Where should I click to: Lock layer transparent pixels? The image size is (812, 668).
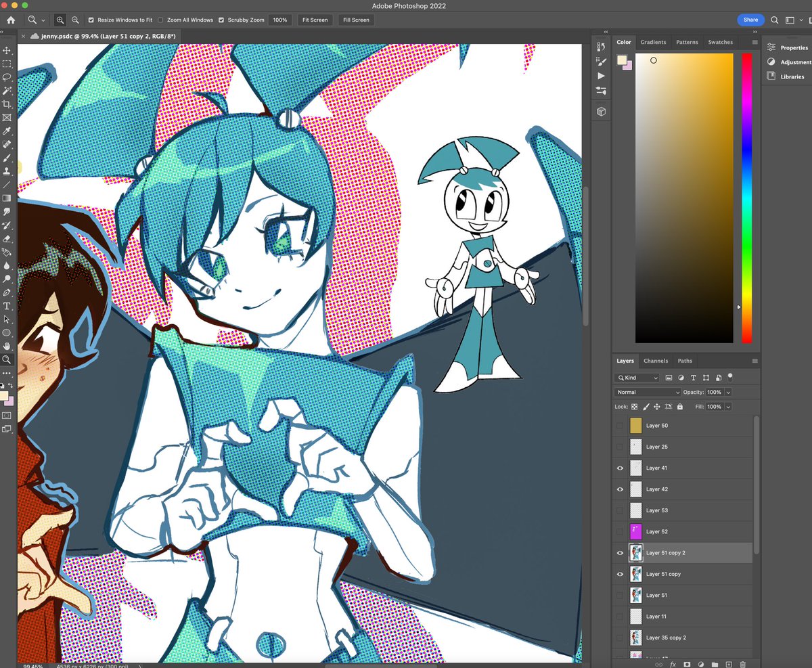[x=635, y=407]
